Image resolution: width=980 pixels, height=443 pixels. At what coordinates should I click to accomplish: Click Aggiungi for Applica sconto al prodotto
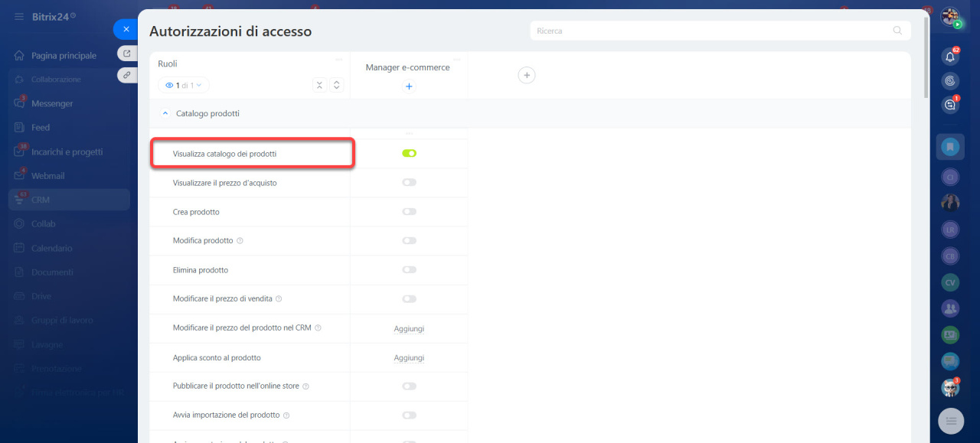[409, 358]
